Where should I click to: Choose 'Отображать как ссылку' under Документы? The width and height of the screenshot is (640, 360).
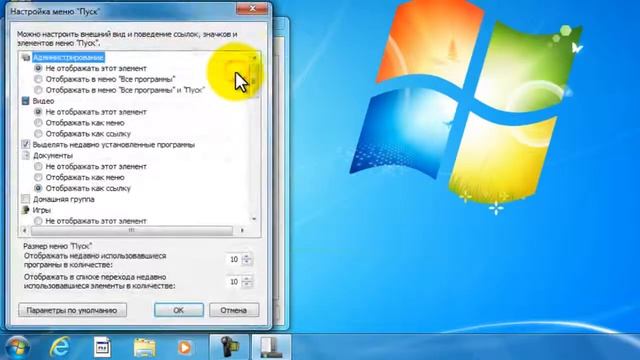pyautogui.click(x=38, y=188)
